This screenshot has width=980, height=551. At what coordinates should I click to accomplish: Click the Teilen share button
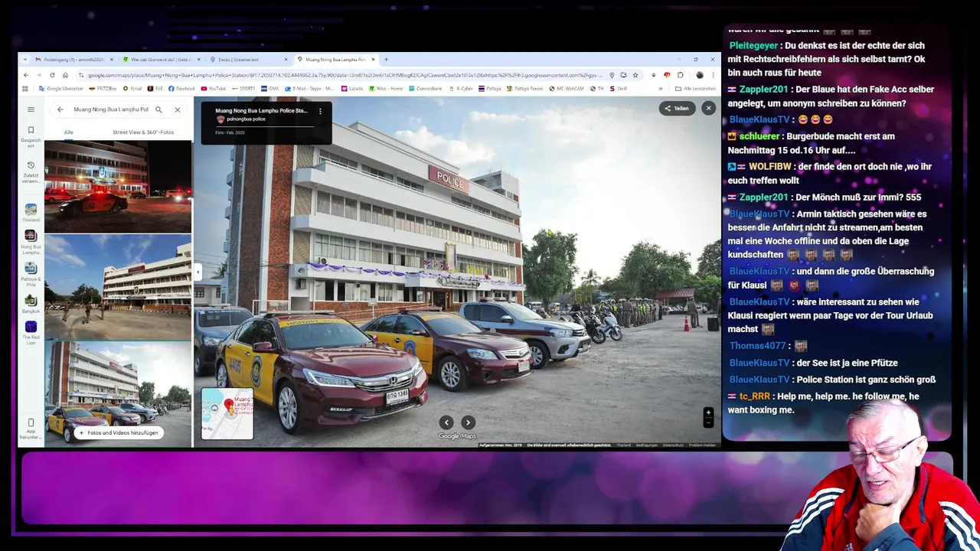pyautogui.click(x=677, y=108)
